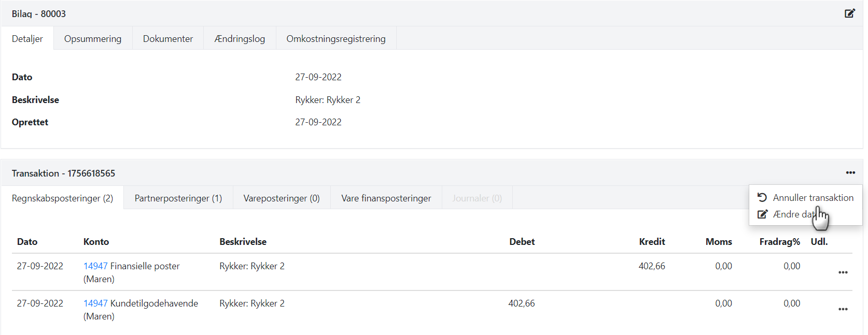Open the Transaktion three-dots options menu
868x335 pixels.
click(850, 173)
